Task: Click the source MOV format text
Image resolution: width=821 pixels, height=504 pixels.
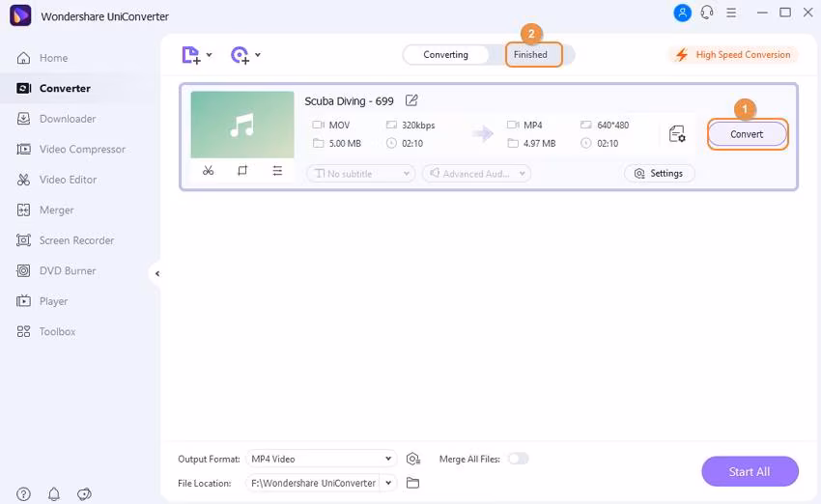Action: click(x=339, y=126)
